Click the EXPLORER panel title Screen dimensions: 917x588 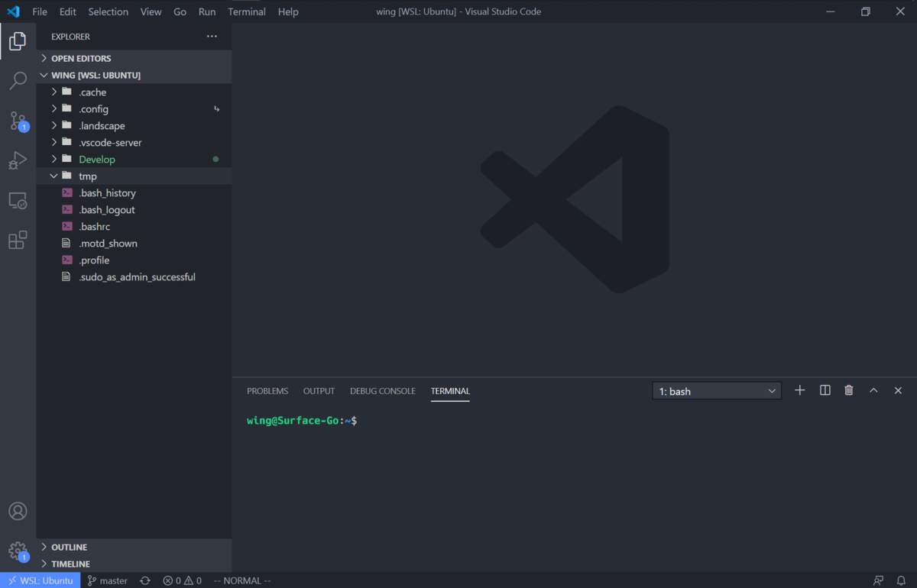[70, 37]
